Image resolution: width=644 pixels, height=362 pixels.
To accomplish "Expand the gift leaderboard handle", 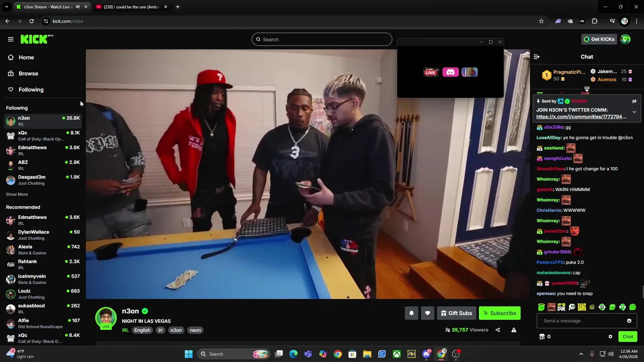I will [x=587, y=89].
